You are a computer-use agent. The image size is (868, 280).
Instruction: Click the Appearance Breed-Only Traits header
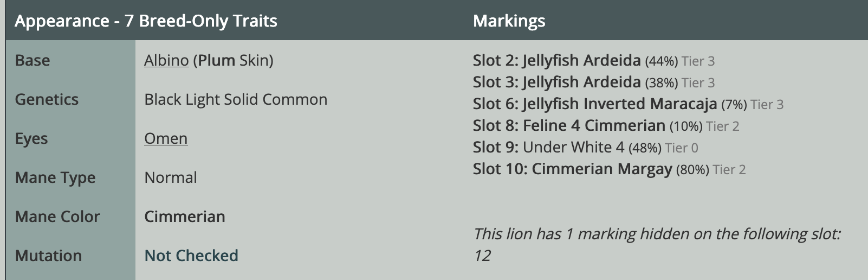coord(146,21)
